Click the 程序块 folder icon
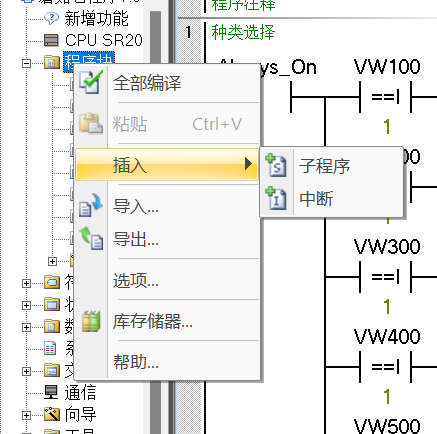 point(52,62)
